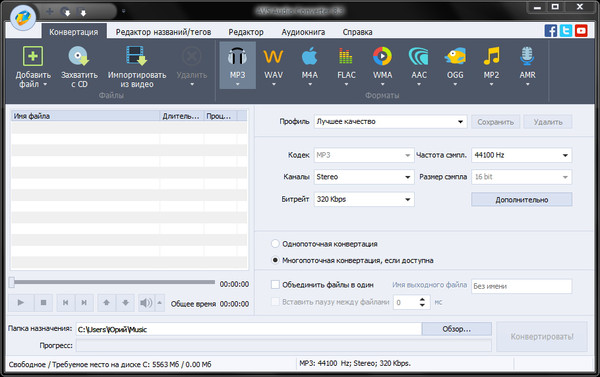The image size is (600, 377).
Task: Select Многопоточная конвертация radio button
Action: coord(275,260)
